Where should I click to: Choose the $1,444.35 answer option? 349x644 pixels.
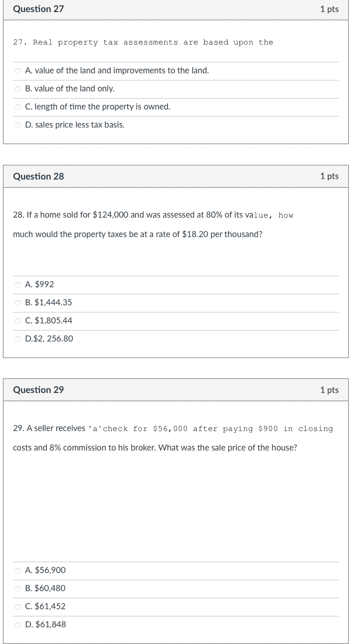point(18,303)
